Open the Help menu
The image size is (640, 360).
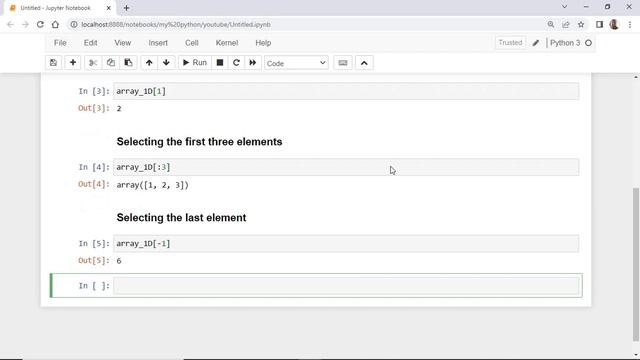pyautogui.click(x=263, y=43)
